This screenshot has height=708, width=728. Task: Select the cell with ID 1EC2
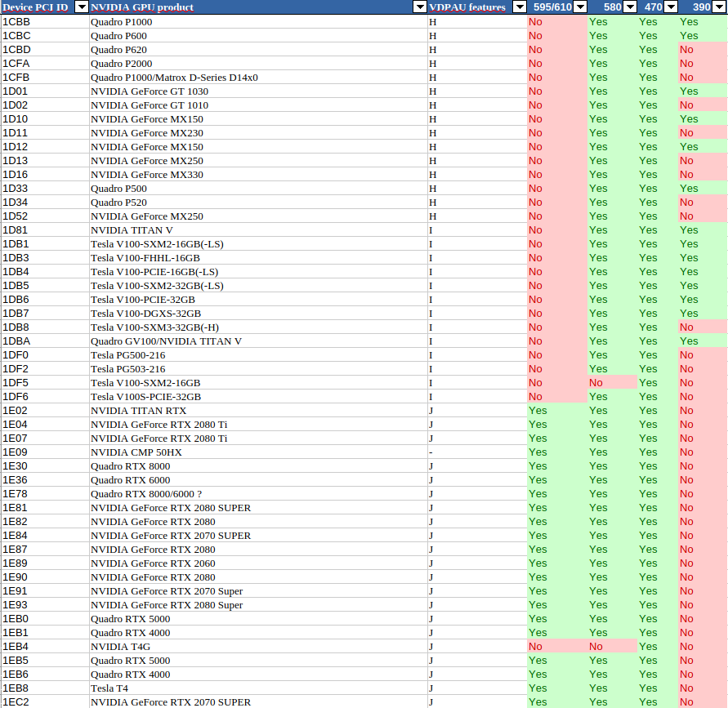coord(45,702)
